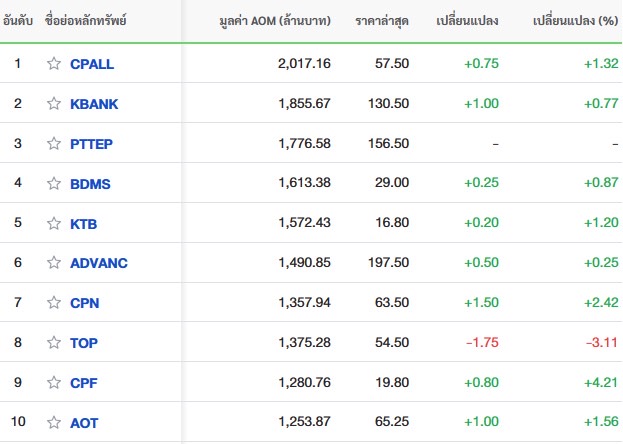Open the ADVANC stock link
The image size is (623, 444).
pos(99,263)
